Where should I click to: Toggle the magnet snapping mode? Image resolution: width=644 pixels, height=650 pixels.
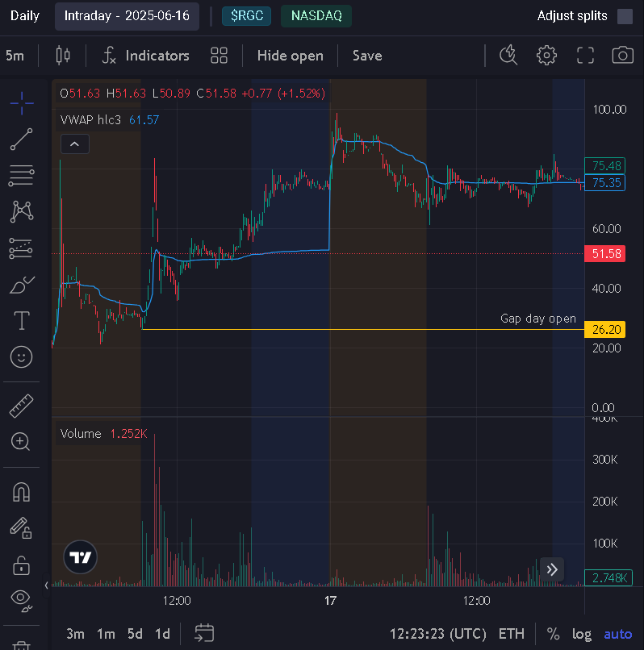pos(22,492)
